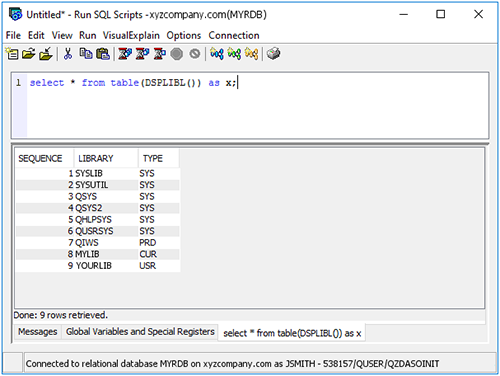Click the gray Stop circle icon
The height and width of the screenshot is (376, 500).
tap(177, 54)
